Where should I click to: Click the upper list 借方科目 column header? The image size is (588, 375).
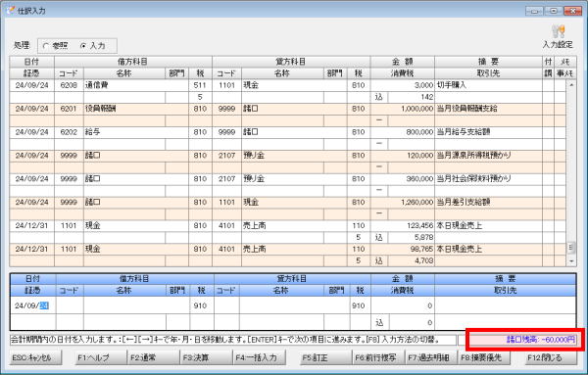(x=133, y=62)
